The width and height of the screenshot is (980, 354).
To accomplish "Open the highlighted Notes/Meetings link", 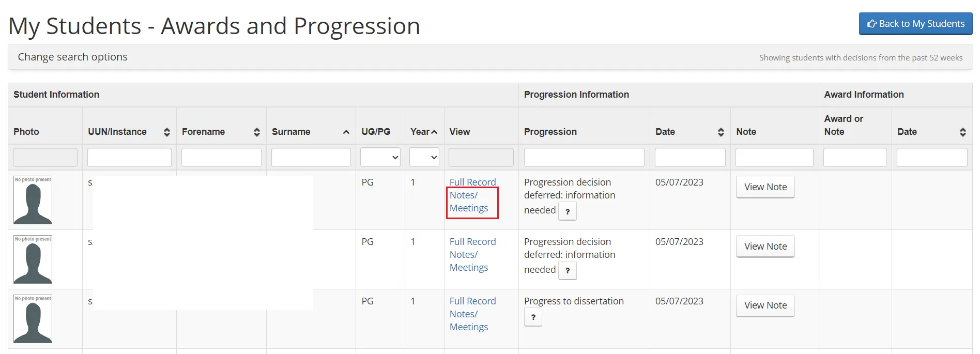I will [x=468, y=202].
